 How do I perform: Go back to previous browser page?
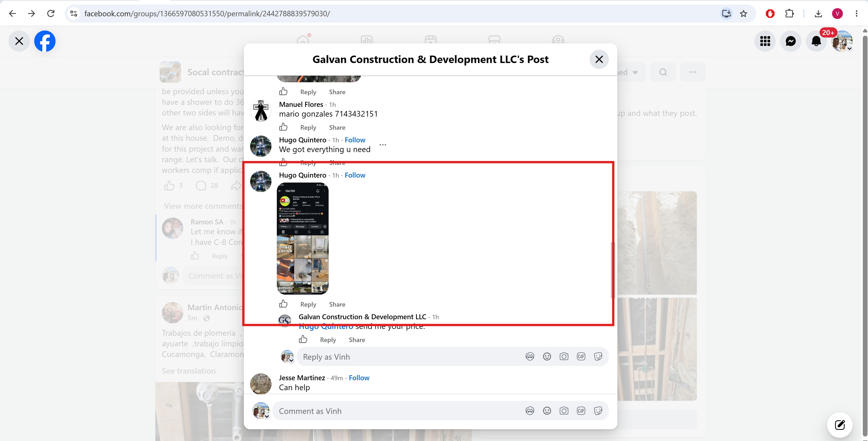(x=12, y=14)
